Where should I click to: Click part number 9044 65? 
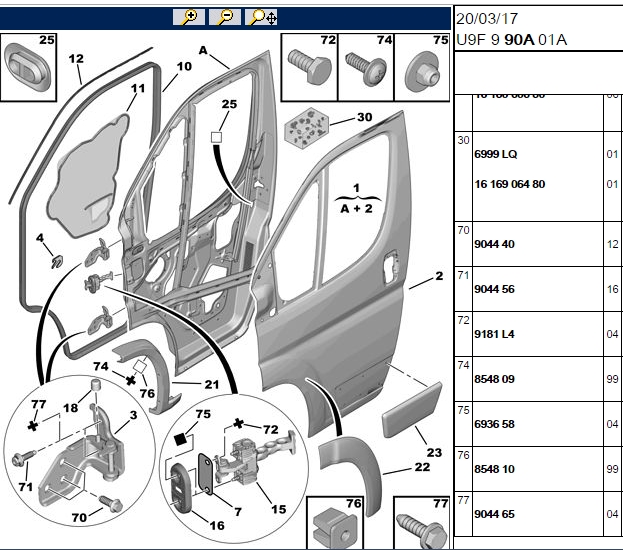click(x=494, y=514)
